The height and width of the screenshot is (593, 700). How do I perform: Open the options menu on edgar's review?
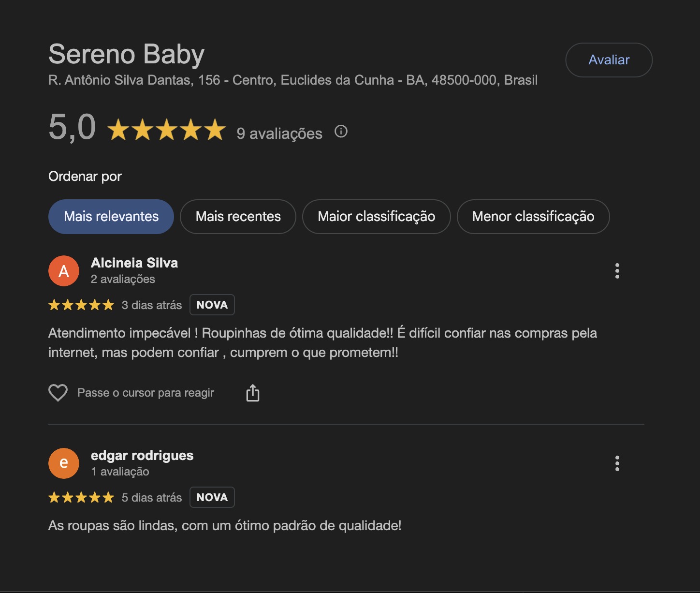point(617,463)
